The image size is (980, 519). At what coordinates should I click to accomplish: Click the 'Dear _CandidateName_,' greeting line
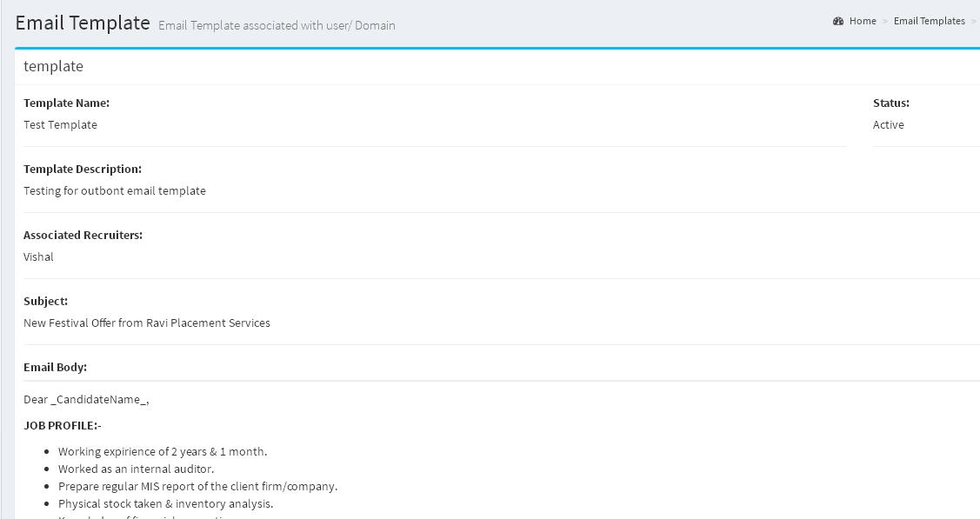(x=86, y=400)
